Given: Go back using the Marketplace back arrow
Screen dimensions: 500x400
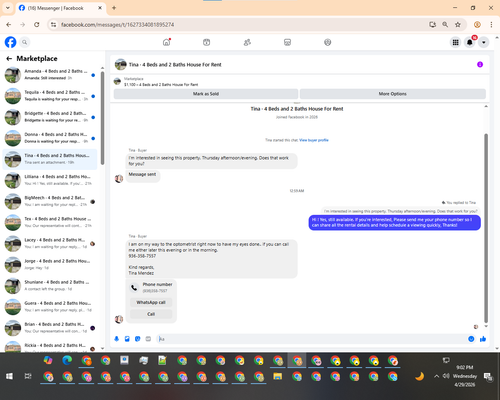Looking at the screenshot, I should [x=9, y=59].
